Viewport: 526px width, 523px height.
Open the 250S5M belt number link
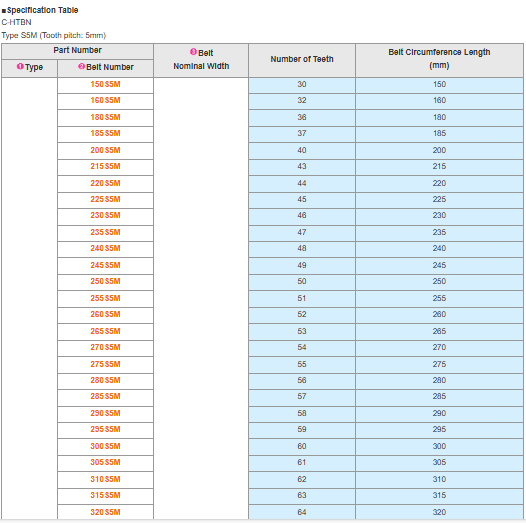(105, 281)
